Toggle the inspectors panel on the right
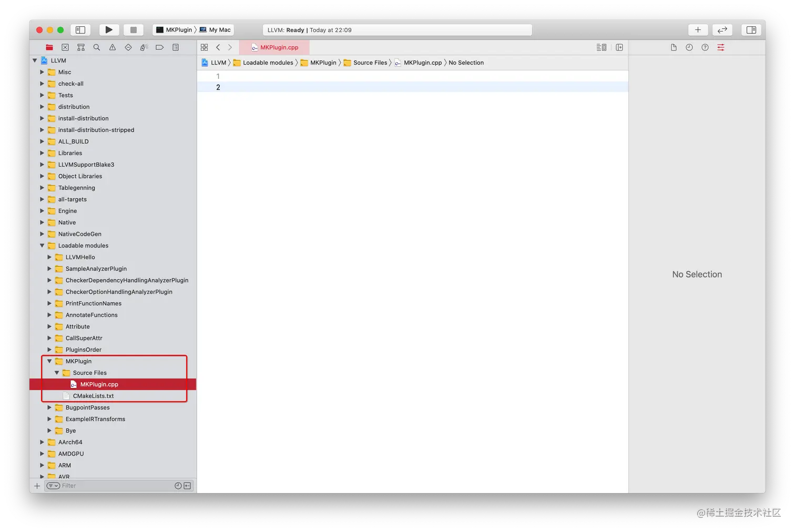The height and width of the screenshot is (532, 795). 751,30
